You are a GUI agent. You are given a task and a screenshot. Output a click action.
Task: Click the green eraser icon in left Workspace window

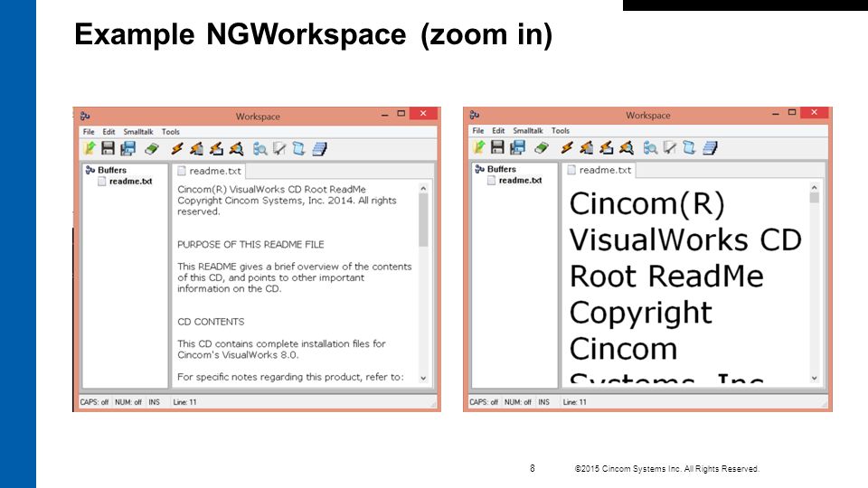(x=152, y=148)
